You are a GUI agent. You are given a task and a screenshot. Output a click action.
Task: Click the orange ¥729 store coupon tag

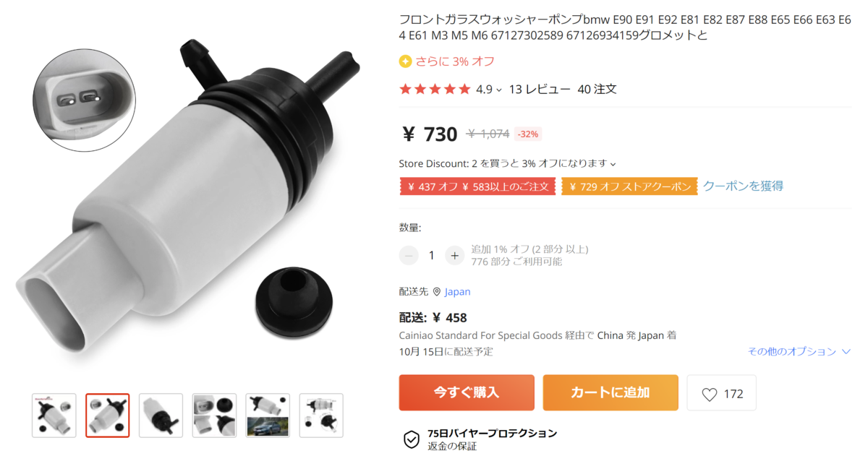[629, 186]
